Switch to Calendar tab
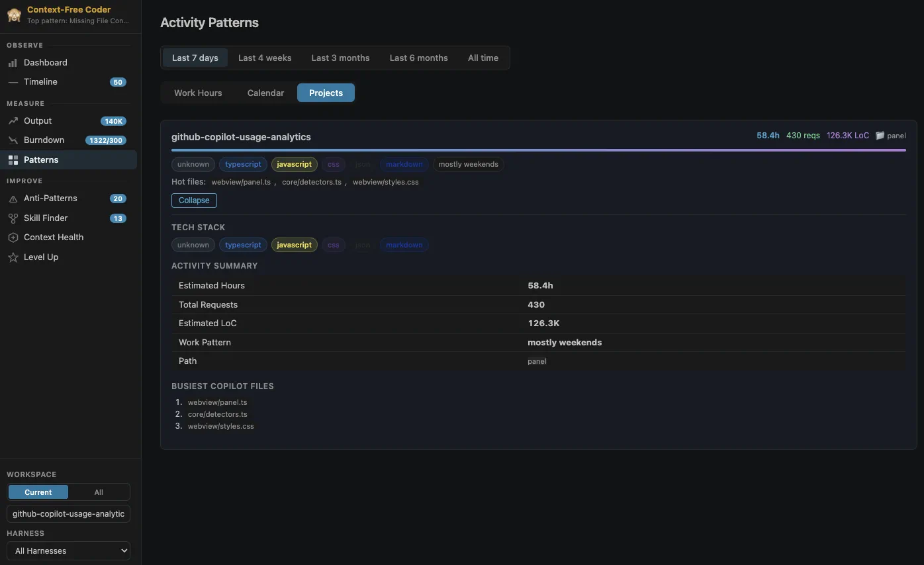 coord(265,93)
